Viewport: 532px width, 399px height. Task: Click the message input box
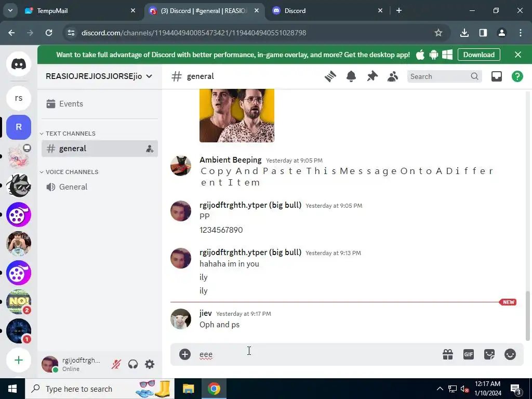315,354
